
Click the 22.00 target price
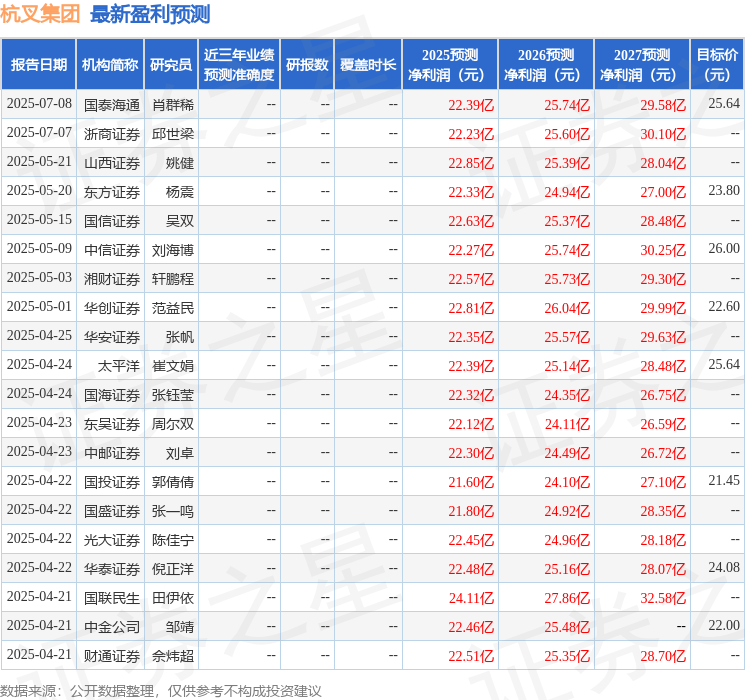click(x=724, y=625)
